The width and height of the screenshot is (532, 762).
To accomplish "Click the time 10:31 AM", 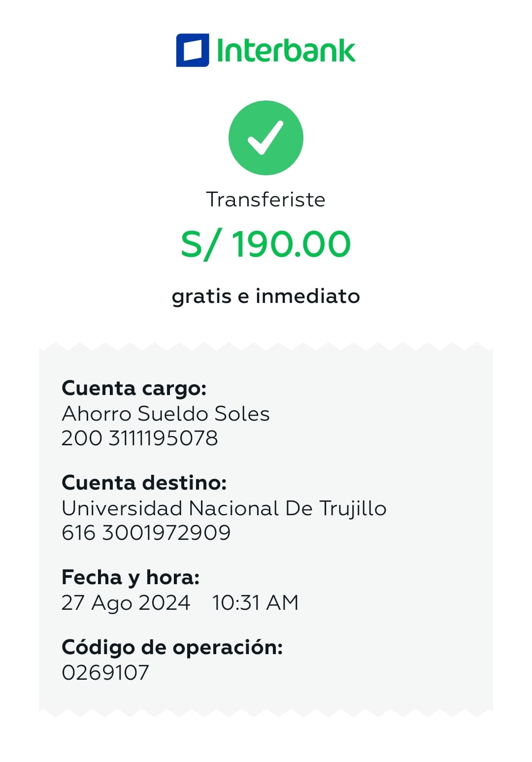I will [255, 603].
